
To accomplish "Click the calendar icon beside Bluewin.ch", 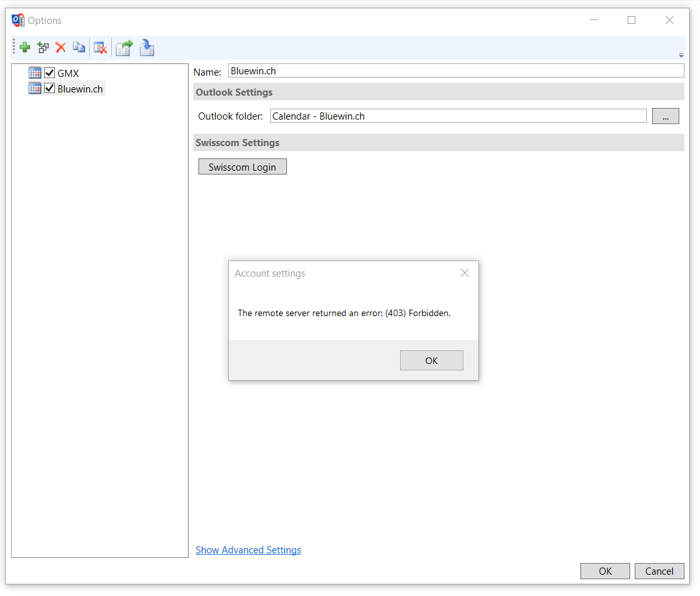I will 34,88.
